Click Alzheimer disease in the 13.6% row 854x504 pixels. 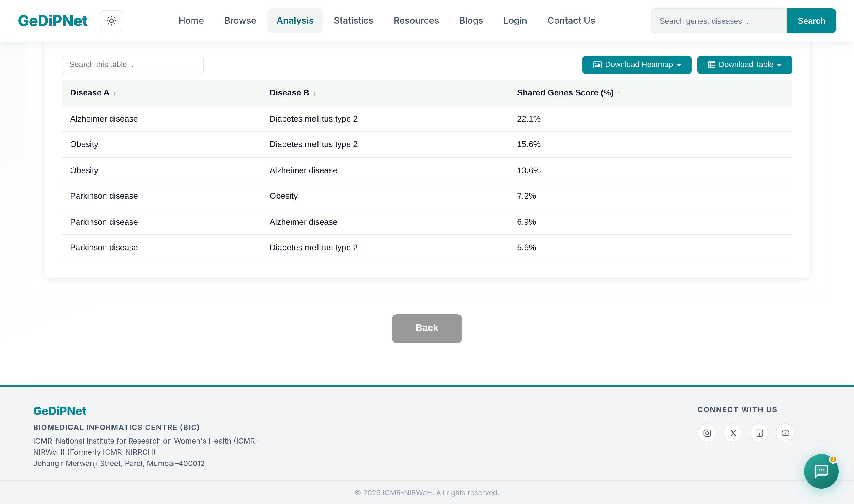click(x=303, y=170)
